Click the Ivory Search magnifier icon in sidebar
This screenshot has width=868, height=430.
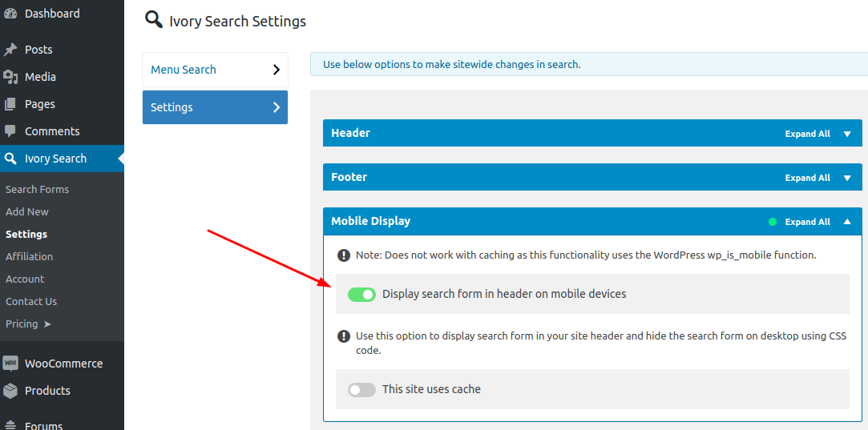click(x=10, y=159)
